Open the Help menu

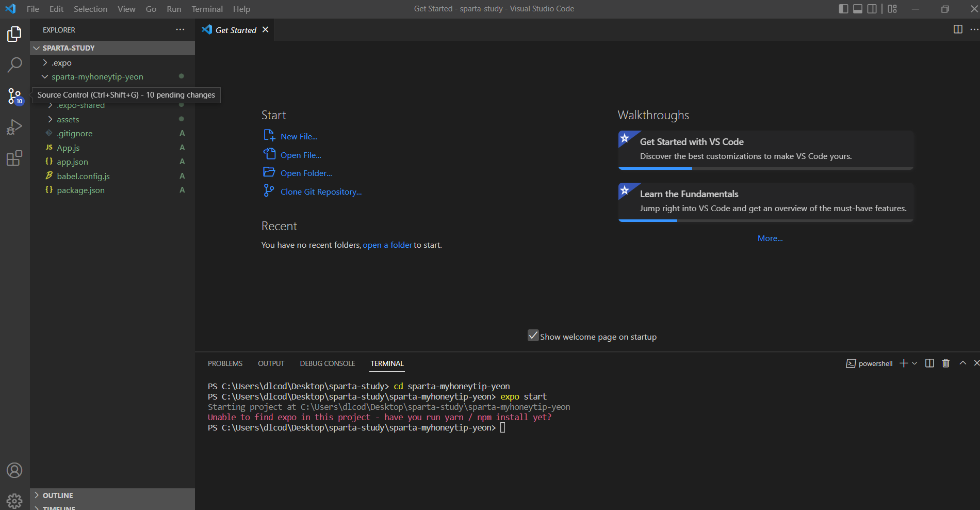241,9
